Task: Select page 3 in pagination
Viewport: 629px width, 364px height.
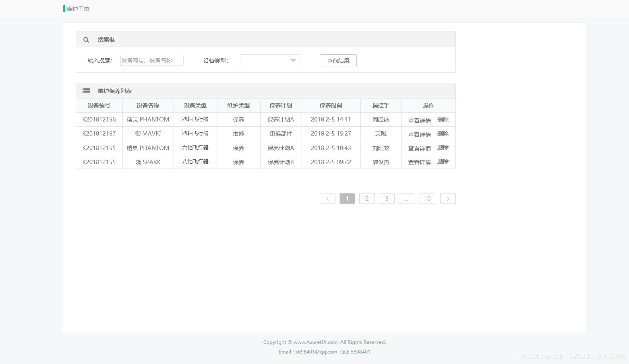Action: click(x=387, y=199)
